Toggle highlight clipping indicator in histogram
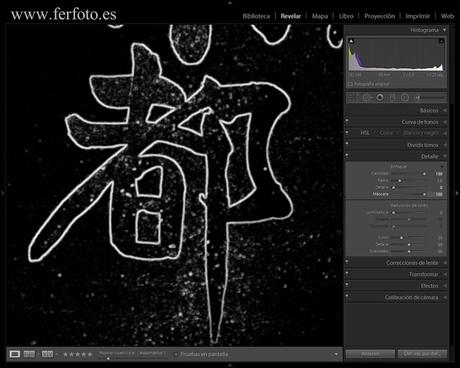This screenshot has width=460, height=368. point(441,41)
